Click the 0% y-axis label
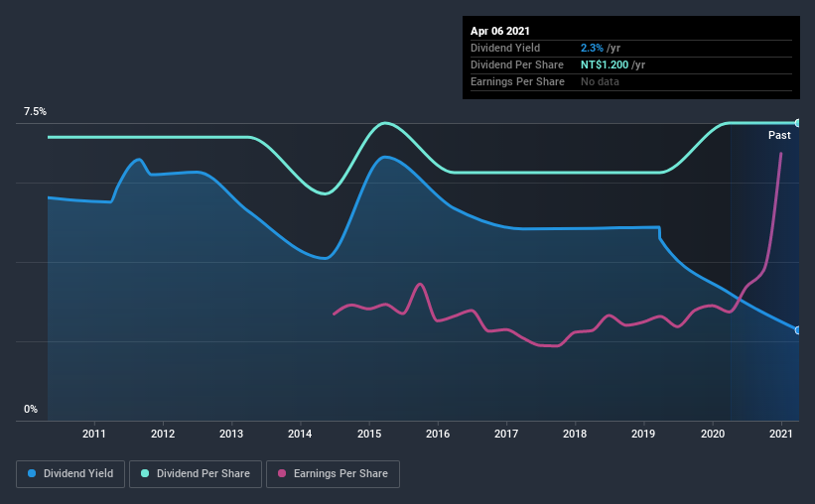 click(x=31, y=410)
